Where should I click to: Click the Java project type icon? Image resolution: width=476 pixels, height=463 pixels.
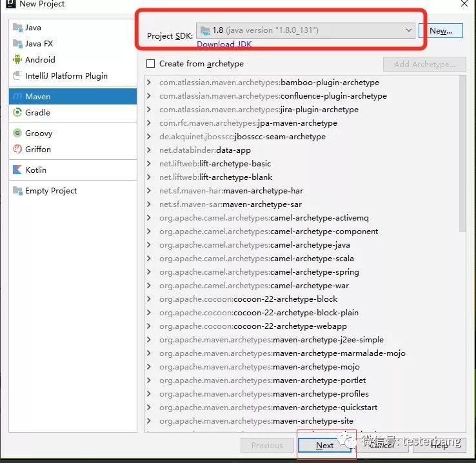(x=17, y=28)
